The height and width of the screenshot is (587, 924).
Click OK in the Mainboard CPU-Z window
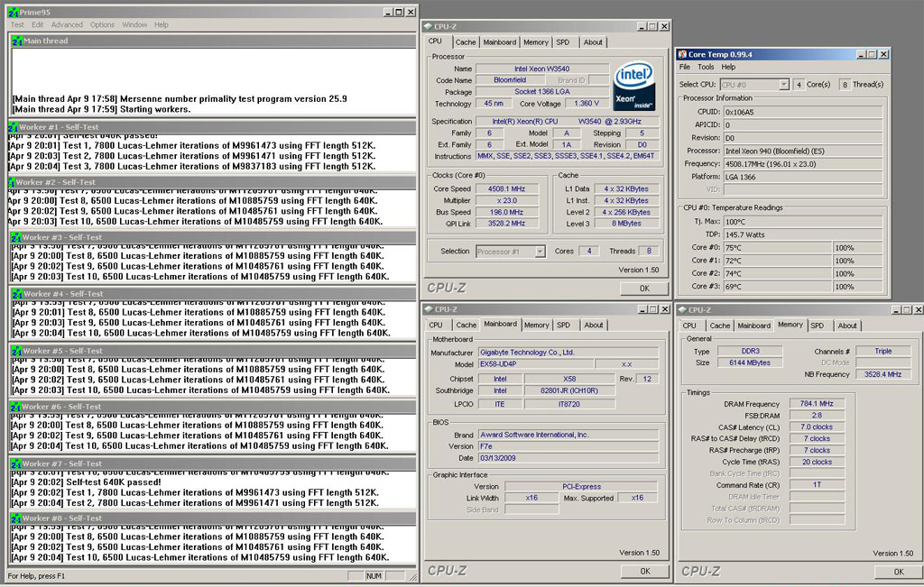(x=645, y=571)
